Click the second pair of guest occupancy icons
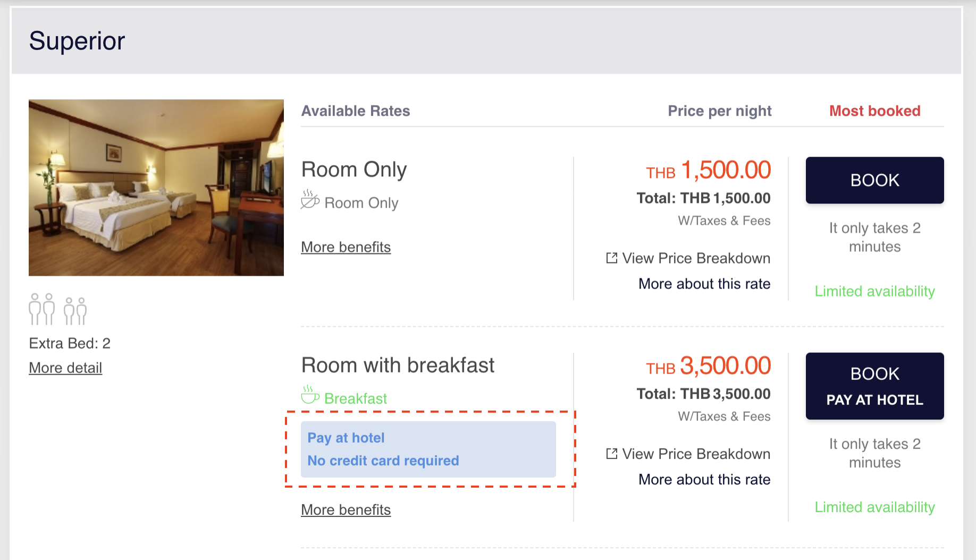Viewport: 976px width, 560px height. (75, 311)
